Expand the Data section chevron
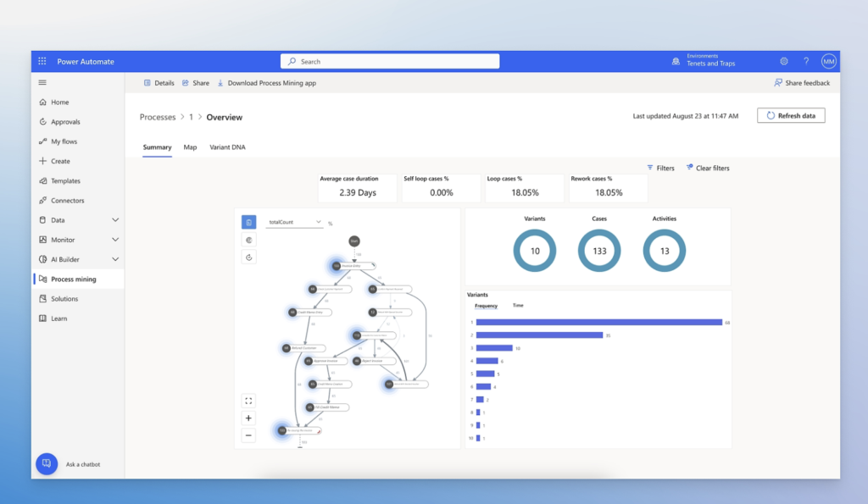Screen dimensions: 868x504 (x=115, y=220)
